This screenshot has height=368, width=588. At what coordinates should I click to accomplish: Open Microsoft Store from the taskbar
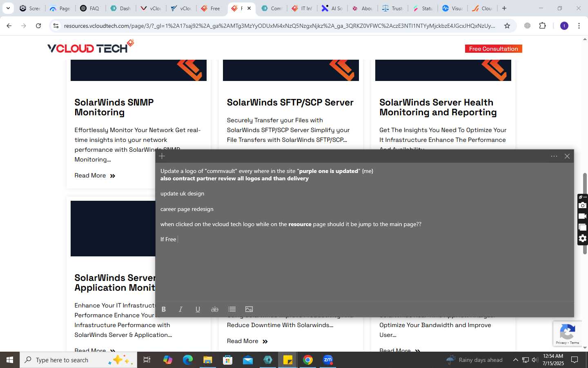[227, 360]
